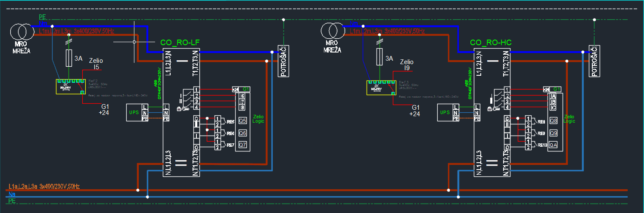Select the rightmost POTROŠAČI consumer box

[594, 61]
